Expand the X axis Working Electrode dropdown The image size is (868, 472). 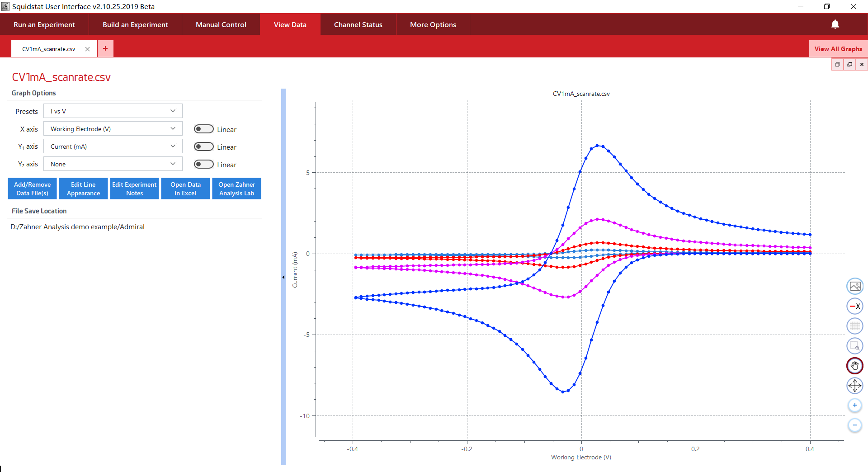[113, 129]
